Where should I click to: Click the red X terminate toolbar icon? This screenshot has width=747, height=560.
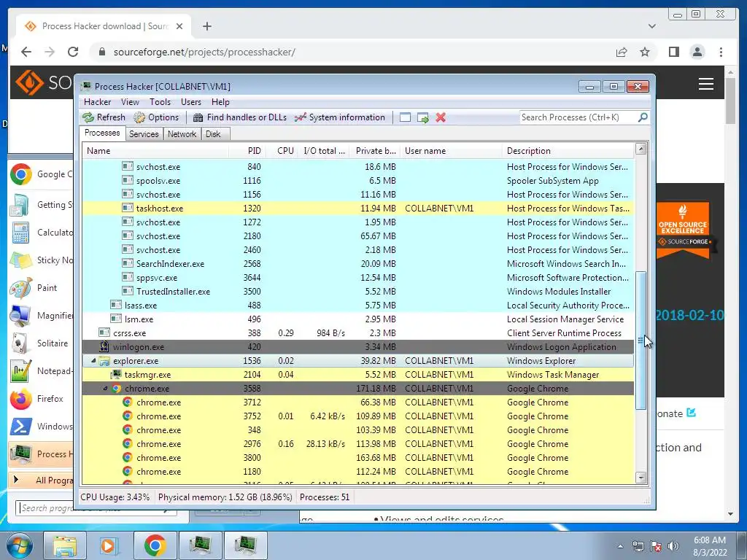[441, 117]
